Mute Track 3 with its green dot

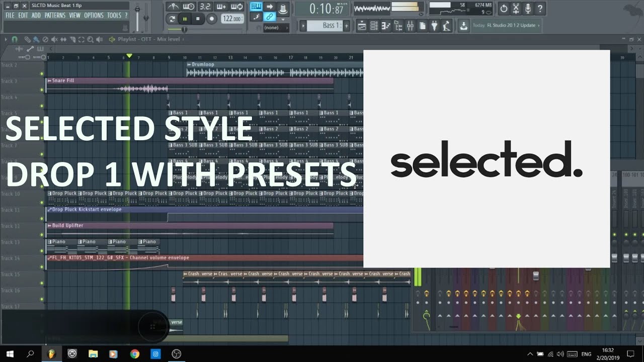tap(42, 89)
